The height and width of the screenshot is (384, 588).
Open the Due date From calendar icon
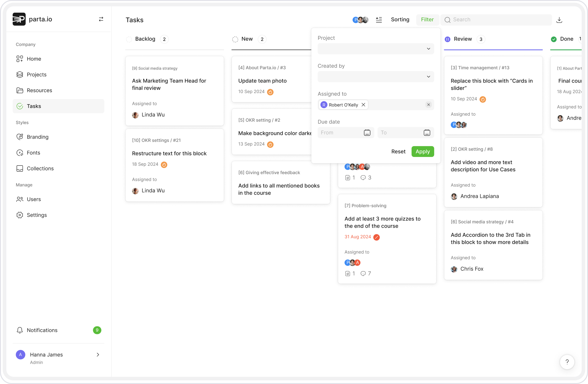pyautogui.click(x=367, y=133)
